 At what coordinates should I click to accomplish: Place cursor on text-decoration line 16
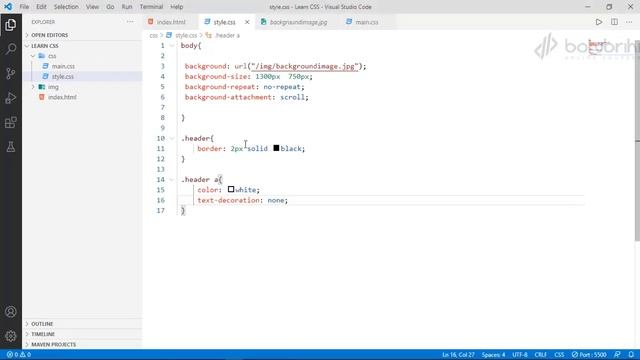coord(242,200)
